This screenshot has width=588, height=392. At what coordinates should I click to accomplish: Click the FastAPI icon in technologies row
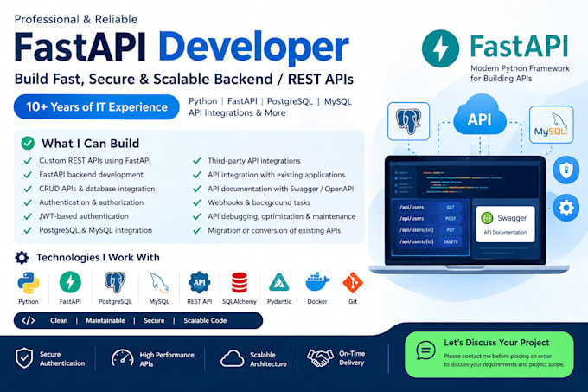pyautogui.click(x=70, y=282)
